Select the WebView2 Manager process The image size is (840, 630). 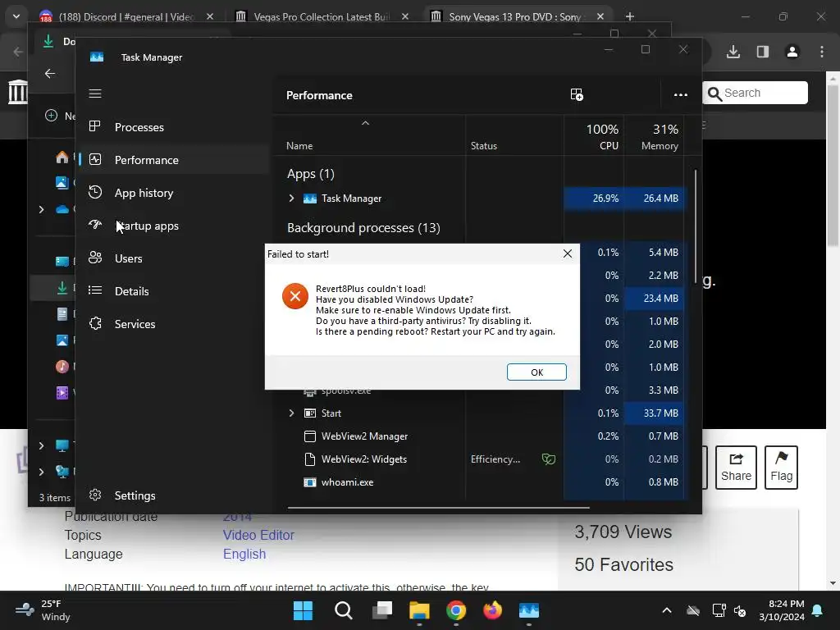pyautogui.click(x=364, y=436)
